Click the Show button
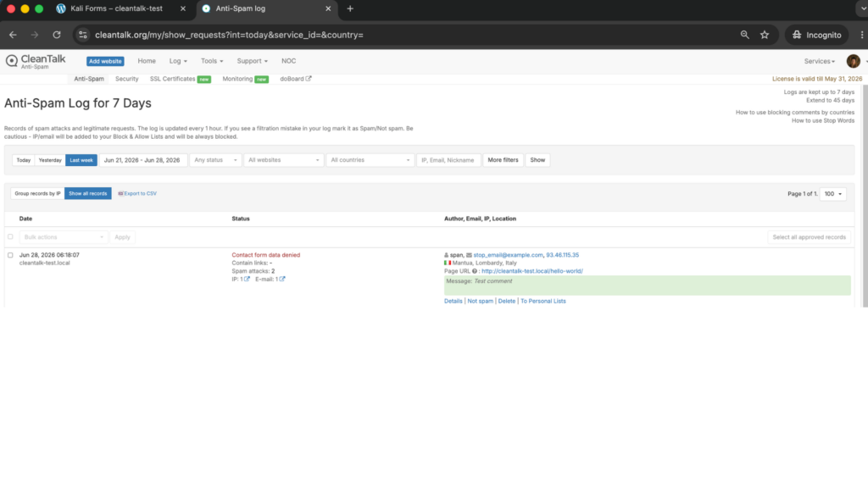 pos(537,160)
